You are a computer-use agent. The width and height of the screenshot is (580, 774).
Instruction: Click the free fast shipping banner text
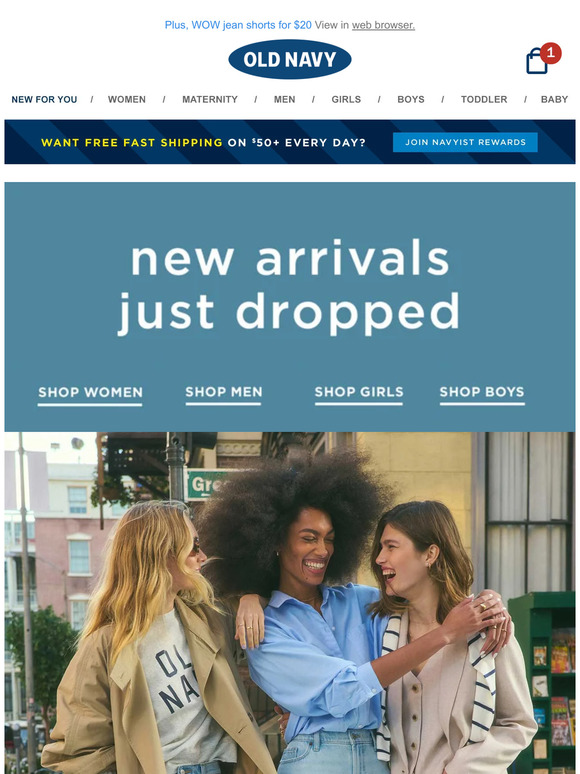tap(203, 143)
